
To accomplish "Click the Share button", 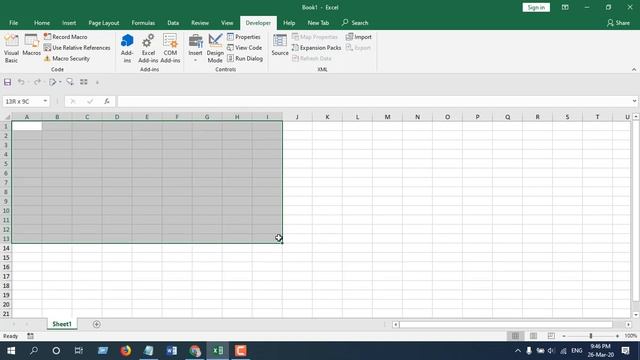I will pos(618,23).
